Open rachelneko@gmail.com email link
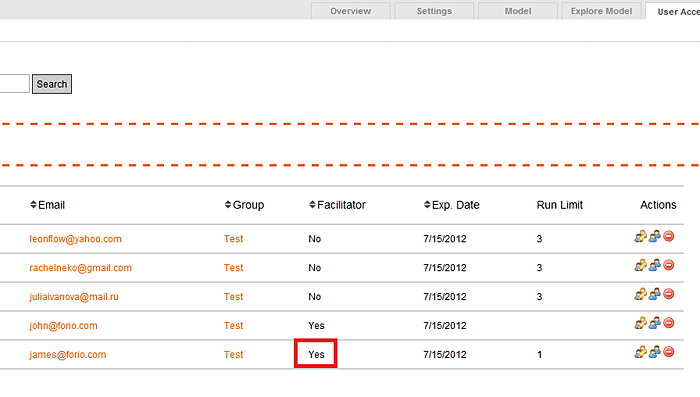The height and width of the screenshot is (397, 700). click(x=81, y=268)
